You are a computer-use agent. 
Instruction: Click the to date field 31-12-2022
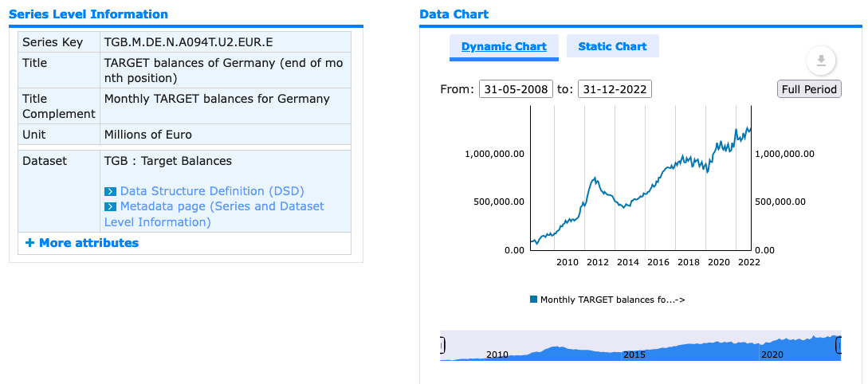click(615, 89)
